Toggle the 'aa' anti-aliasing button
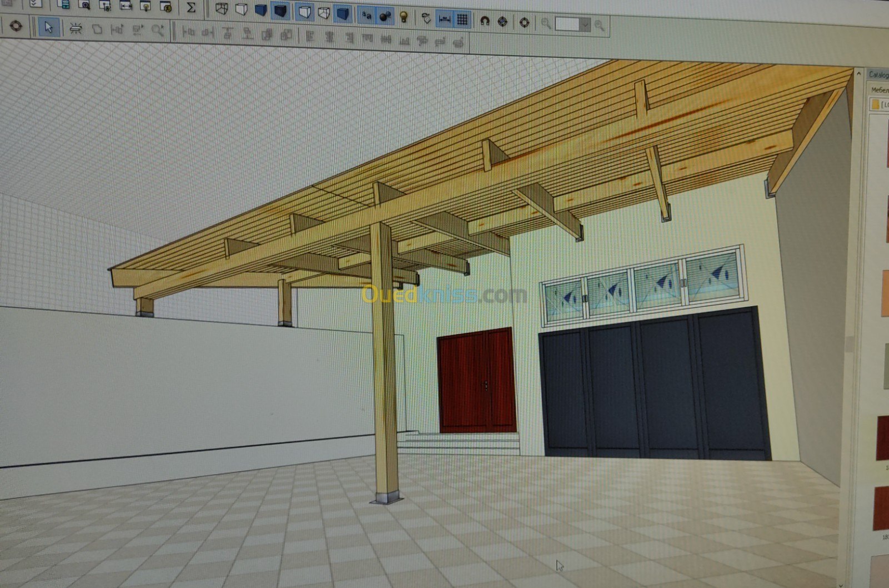Image resolution: width=889 pixels, height=588 pixels. 366,16
